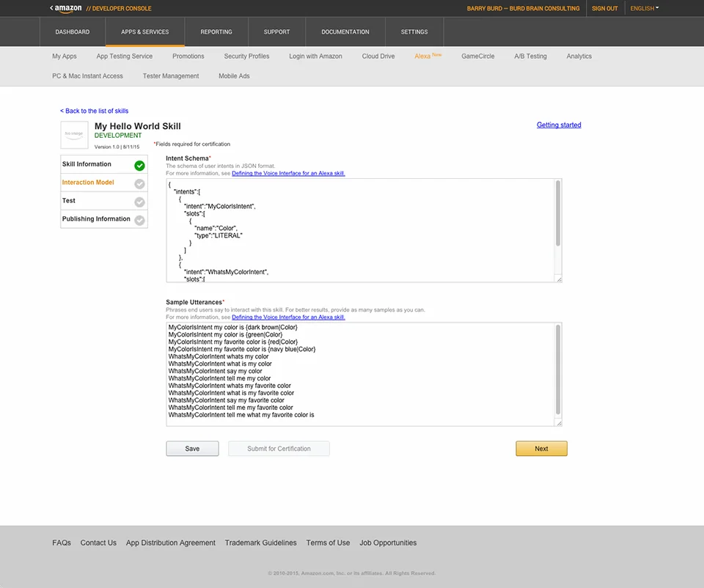Click Back to the list of skills
The height and width of the screenshot is (588, 704).
coord(95,111)
